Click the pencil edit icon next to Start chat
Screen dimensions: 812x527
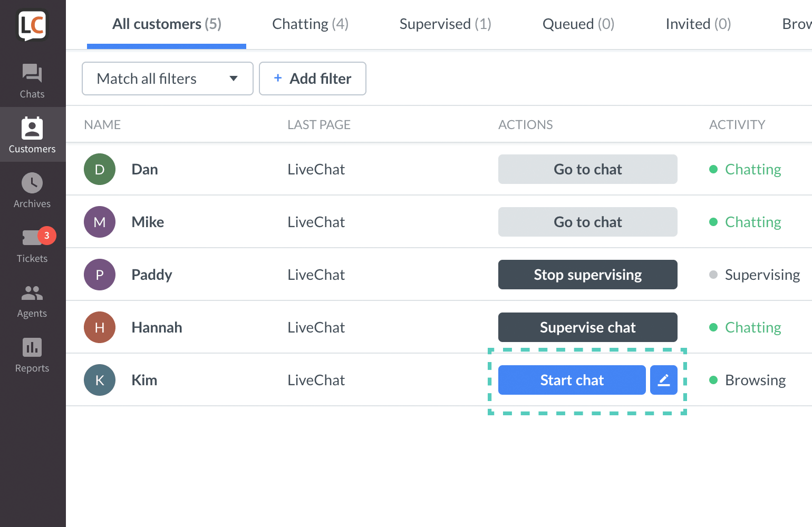[x=663, y=380]
